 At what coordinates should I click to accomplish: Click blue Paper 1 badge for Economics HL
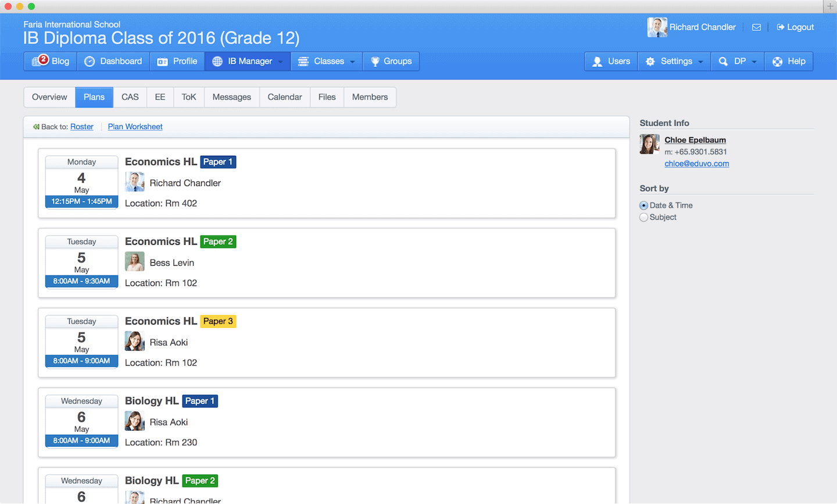[x=218, y=162]
